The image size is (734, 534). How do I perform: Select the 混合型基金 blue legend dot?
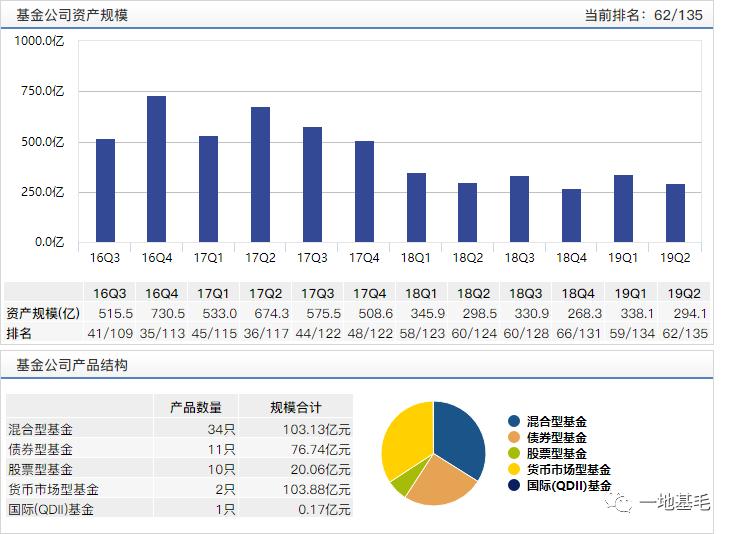[x=514, y=421]
